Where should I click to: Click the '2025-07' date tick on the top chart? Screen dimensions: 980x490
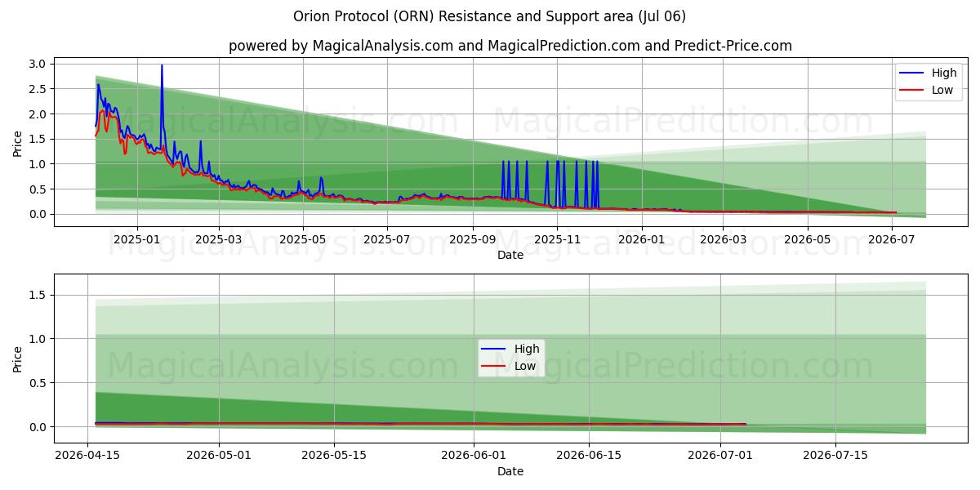coord(386,239)
